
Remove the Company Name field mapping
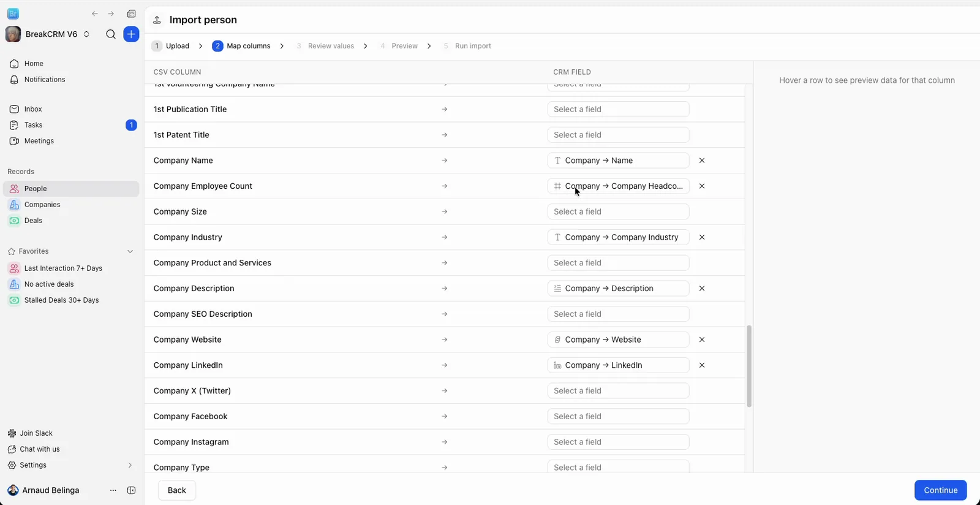pyautogui.click(x=702, y=161)
